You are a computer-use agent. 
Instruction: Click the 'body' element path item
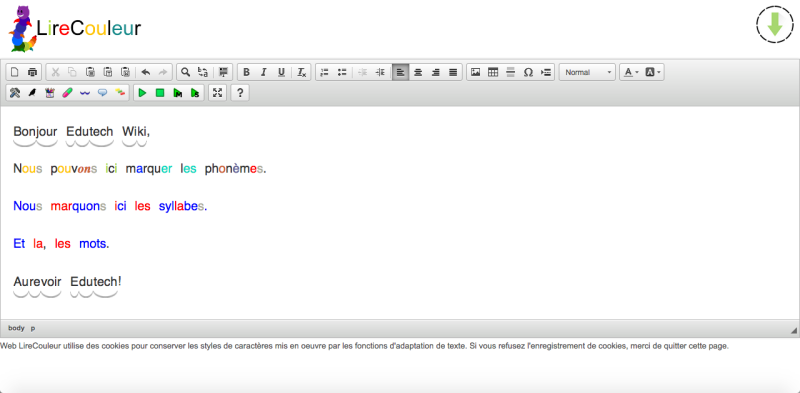point(16,328)
